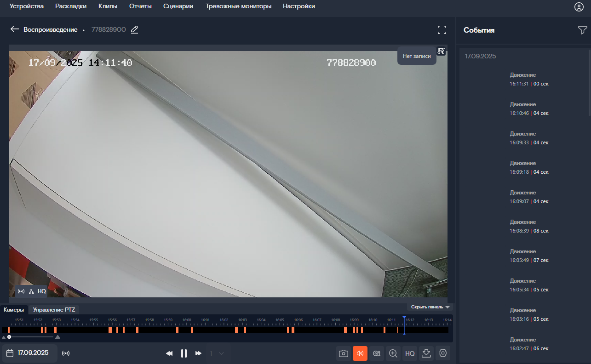Click the date 17.09.2025 button
This screenshot has width=591, height=364.
[29, 353]
